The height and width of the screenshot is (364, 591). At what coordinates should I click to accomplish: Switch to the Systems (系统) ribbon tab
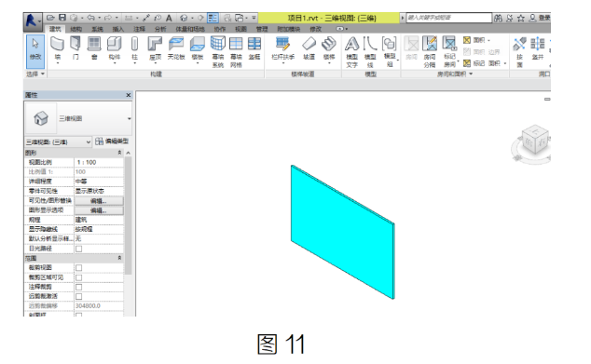coord(97,29)
